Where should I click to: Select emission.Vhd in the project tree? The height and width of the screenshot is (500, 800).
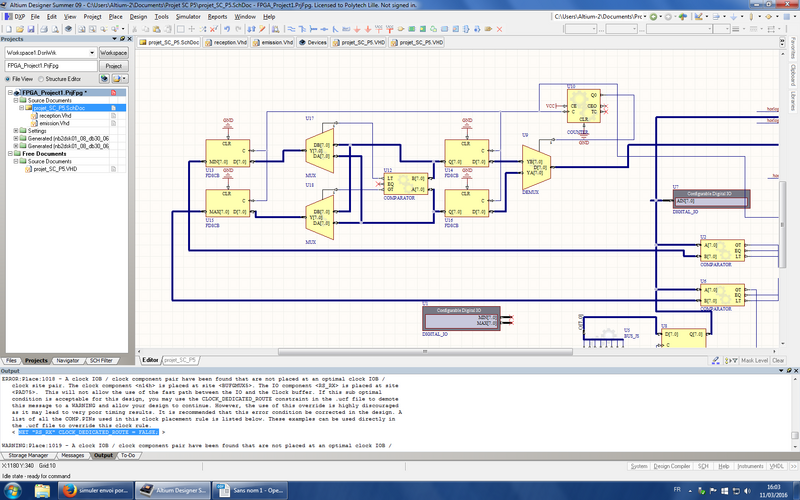click(55, 123)
